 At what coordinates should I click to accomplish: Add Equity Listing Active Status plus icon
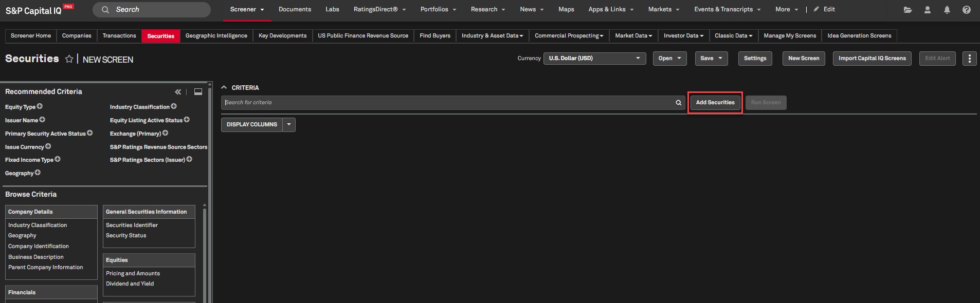point(187,120)
